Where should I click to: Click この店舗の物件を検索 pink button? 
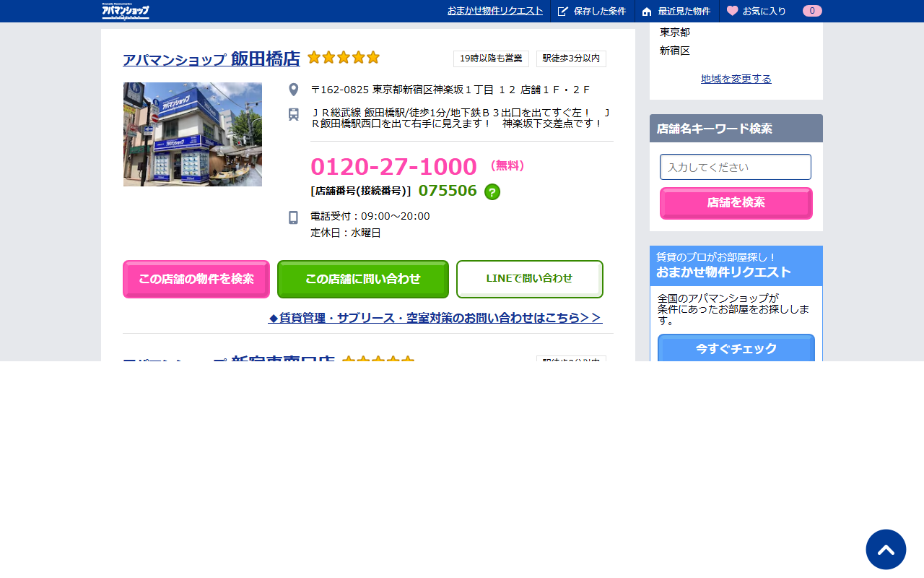(196, 279)
